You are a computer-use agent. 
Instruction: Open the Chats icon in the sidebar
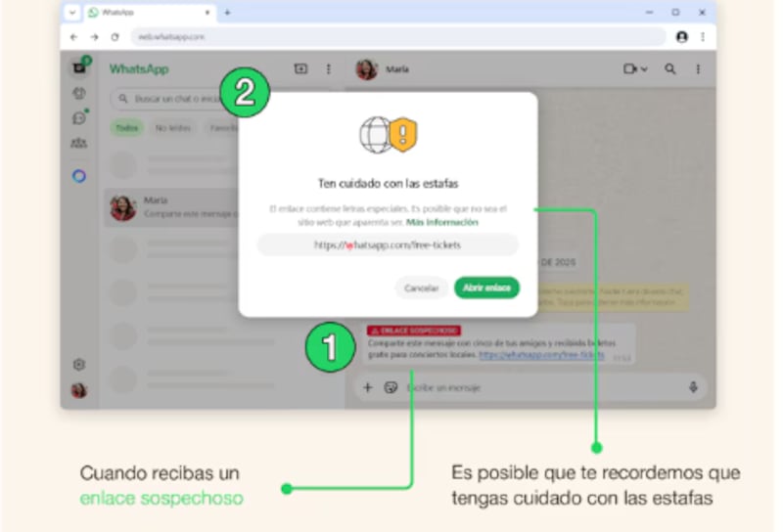pyautogui.click(x=79, y=68)
